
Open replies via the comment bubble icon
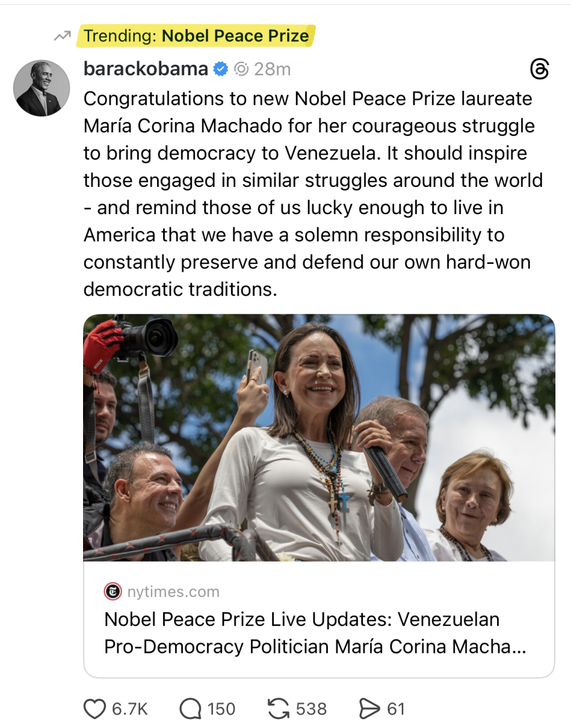pos(190,709)
